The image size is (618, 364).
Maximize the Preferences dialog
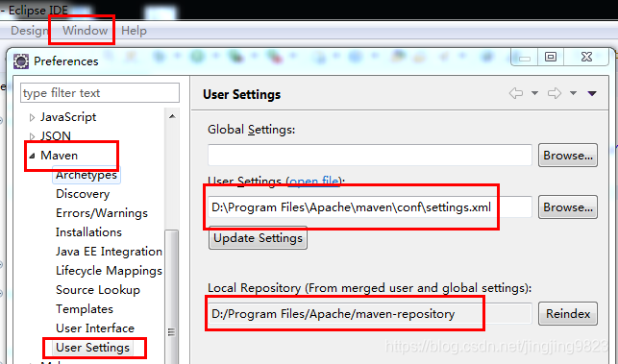tap(551, 57)
